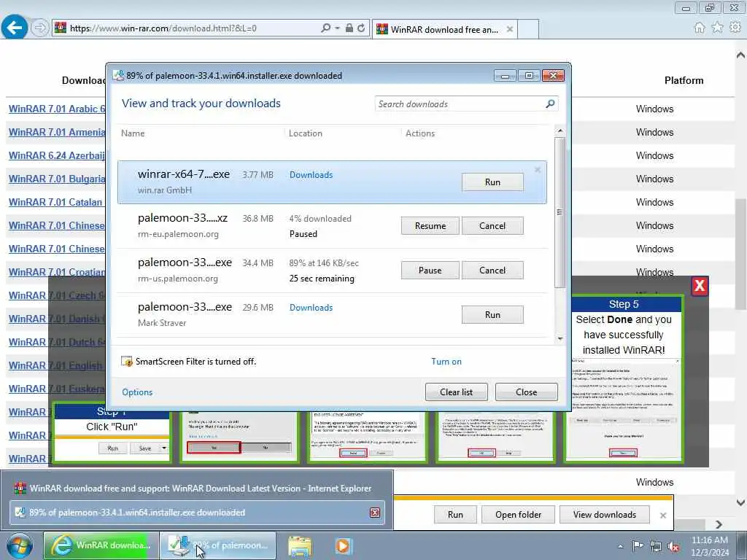Open a new blank tab
Image resolution: width=747 pixels, height=560 pixels.
coord(528,29)
